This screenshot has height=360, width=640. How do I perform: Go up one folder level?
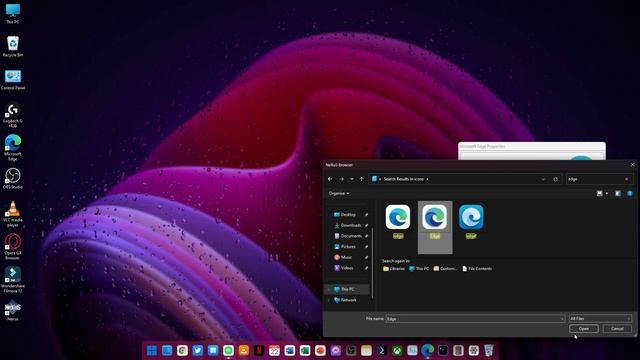point(362,179)
